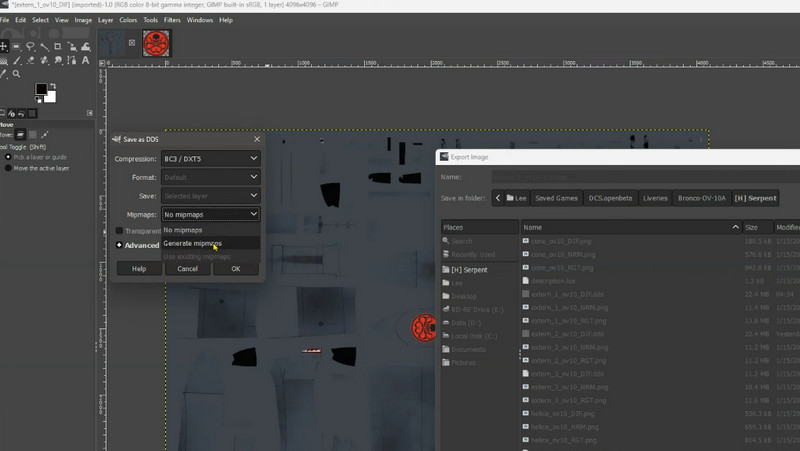Open the tool options dock configure menu
The width and height of the screenshot is (800, 451).
(x=90, y=113)
